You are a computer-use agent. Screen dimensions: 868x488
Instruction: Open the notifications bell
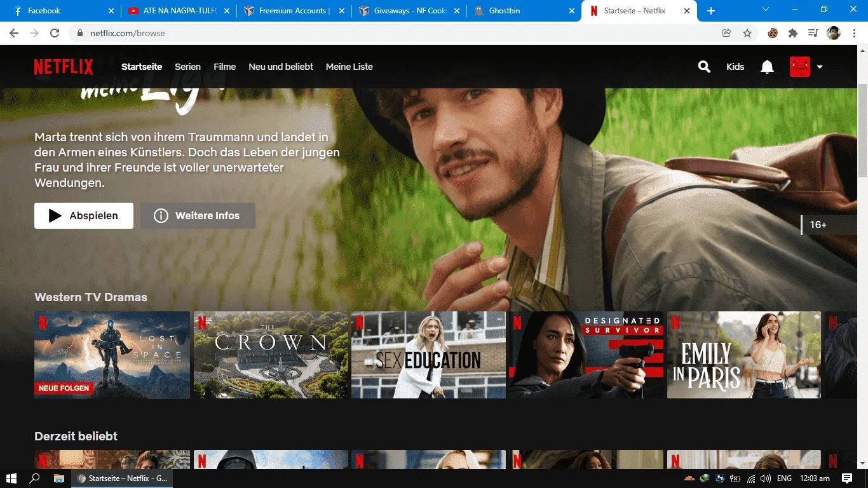(767, 67)
